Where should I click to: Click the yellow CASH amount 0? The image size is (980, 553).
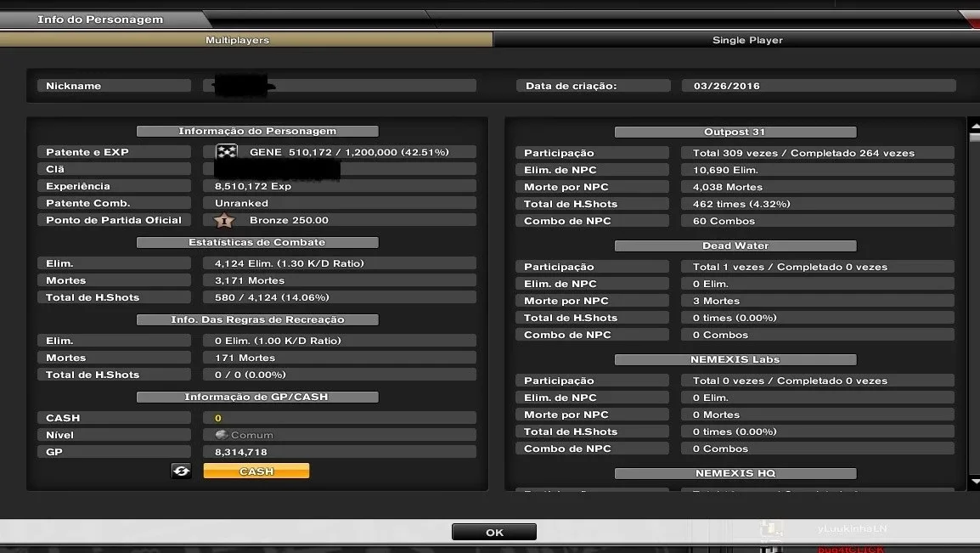218,418
